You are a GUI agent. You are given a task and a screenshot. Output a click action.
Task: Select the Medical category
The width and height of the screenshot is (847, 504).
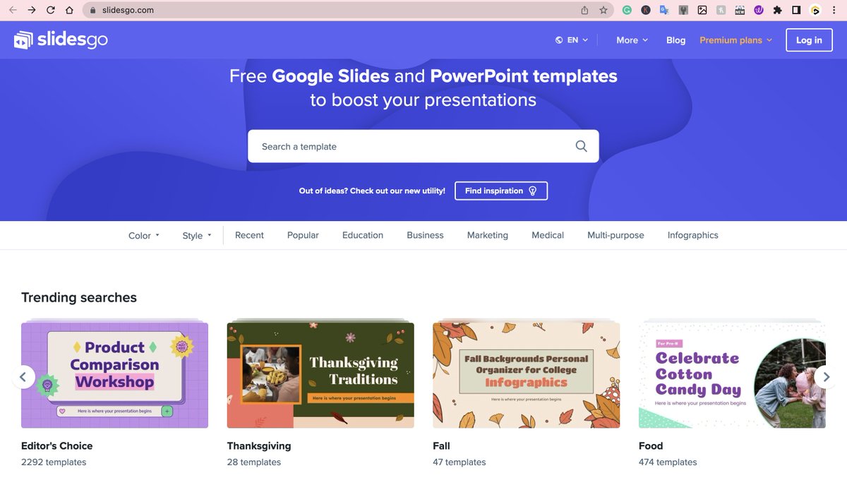pos(548,235)
